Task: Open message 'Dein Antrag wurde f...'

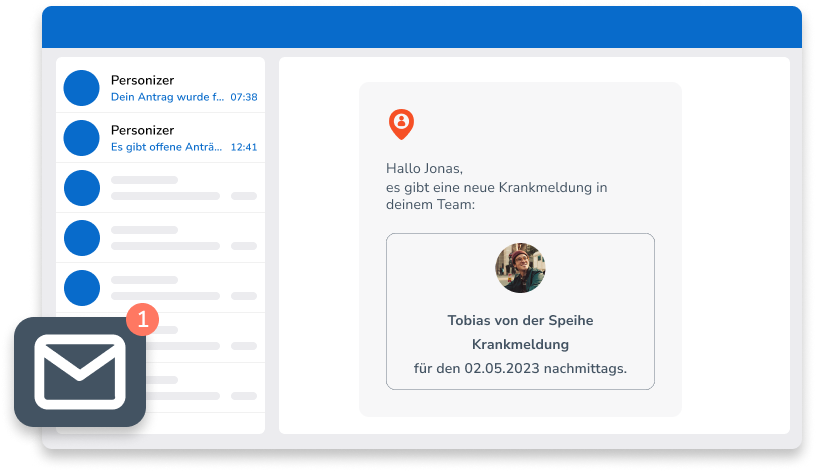Action: (x=167, y=97)
